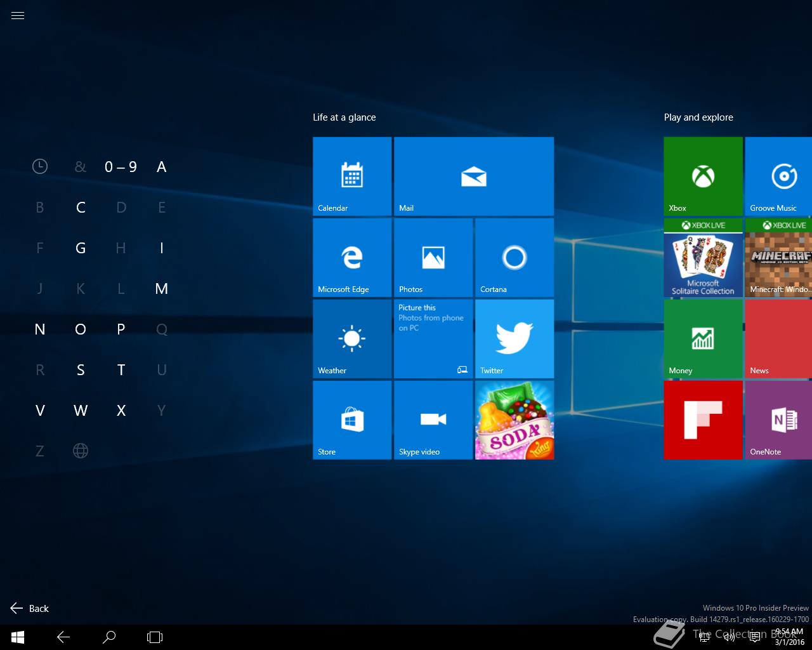Open the taskbar search magnifier
This screenshot has height=650, width=812.
pos(109,637)
